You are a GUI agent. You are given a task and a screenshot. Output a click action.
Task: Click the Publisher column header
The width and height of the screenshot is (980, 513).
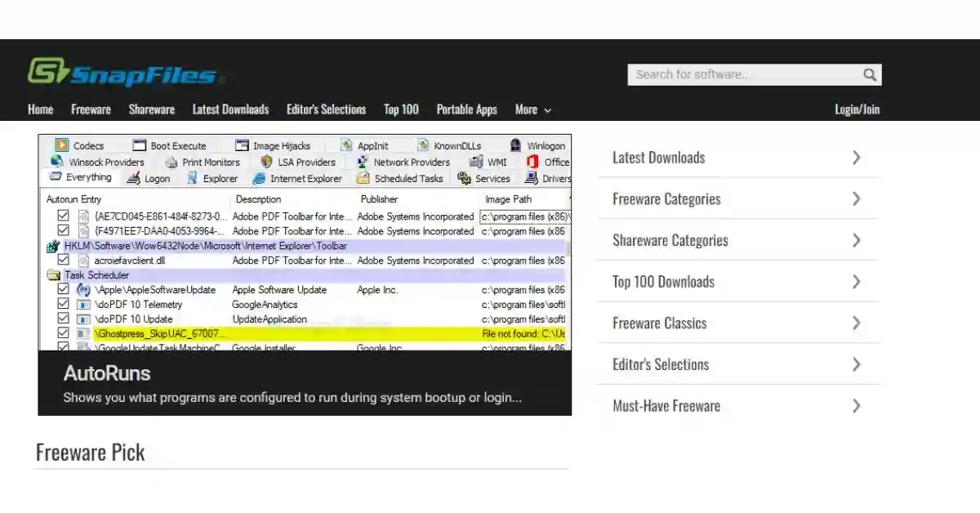[379, 199]
